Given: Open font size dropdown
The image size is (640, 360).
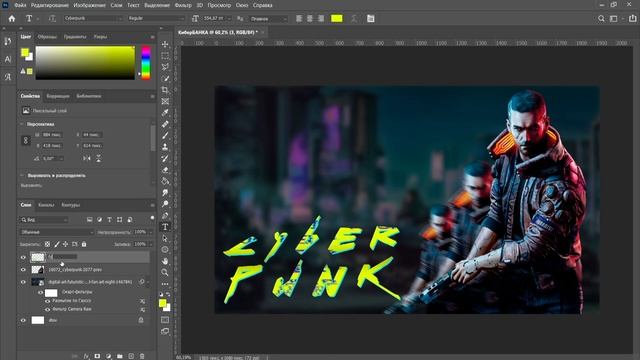Looking at the screenshot, I should point(229,18).
